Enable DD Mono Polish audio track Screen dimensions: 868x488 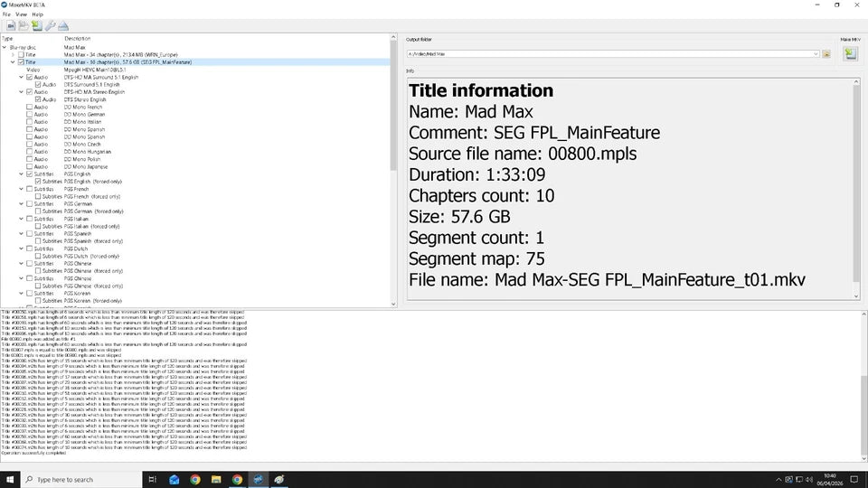pyautogui.click(x=29, y=159)
